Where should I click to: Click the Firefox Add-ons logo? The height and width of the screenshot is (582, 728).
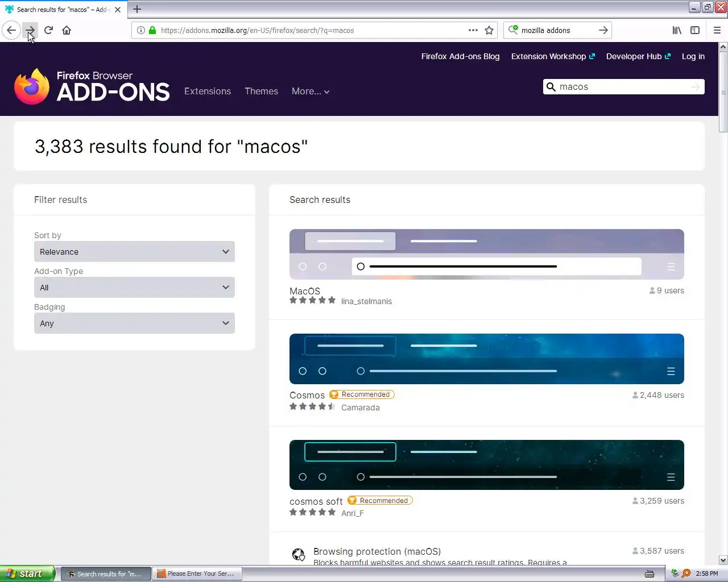click(92, 86)
